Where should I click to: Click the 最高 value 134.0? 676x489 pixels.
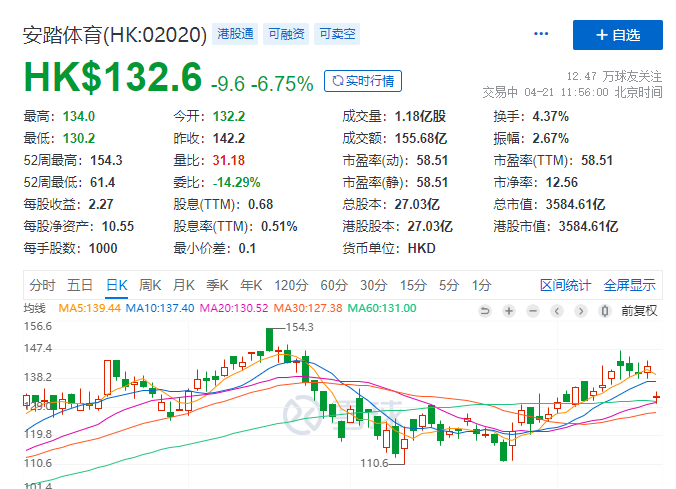point(79,116)
